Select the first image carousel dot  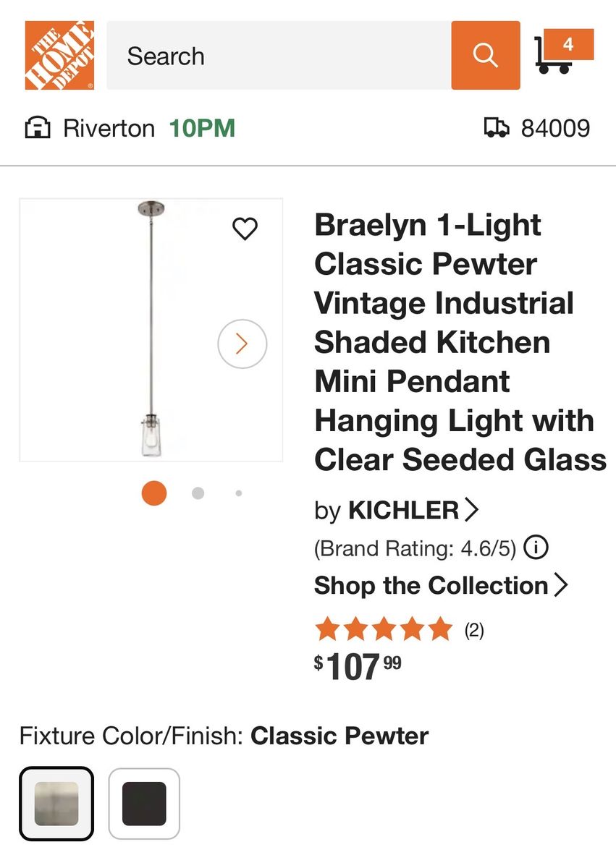(x=154, y=493)
